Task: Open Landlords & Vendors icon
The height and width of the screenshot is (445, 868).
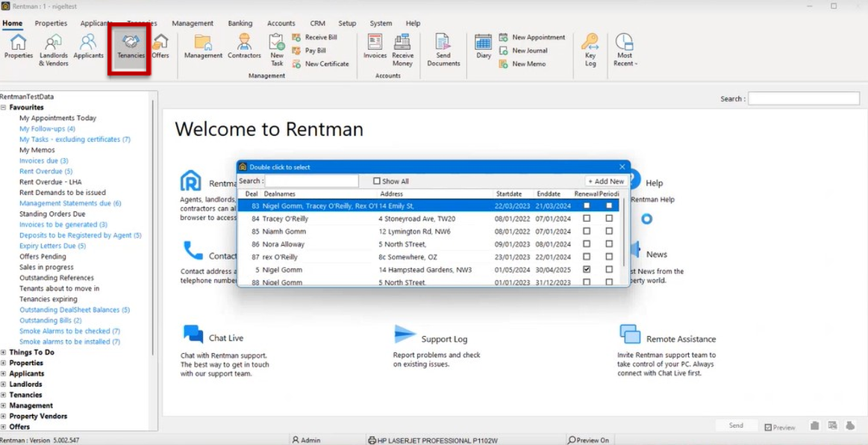Action: pos(53,42)
